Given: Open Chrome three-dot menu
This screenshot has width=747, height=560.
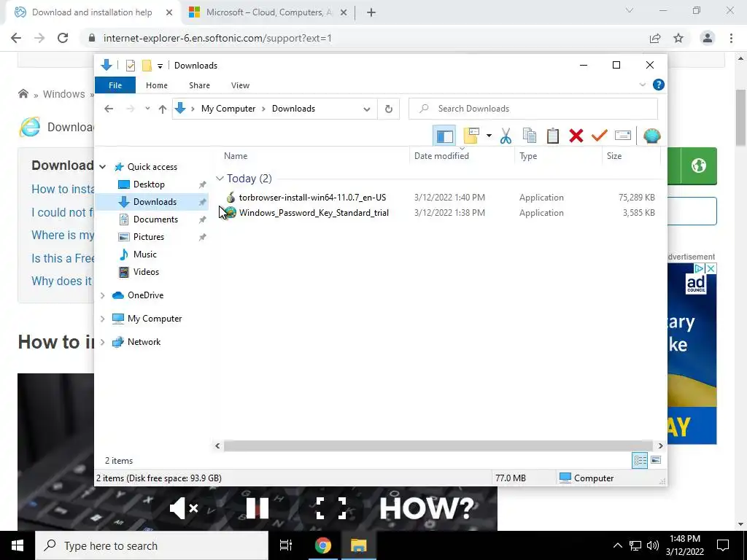Looking at the screenshot, I should [x=731, y=38].
